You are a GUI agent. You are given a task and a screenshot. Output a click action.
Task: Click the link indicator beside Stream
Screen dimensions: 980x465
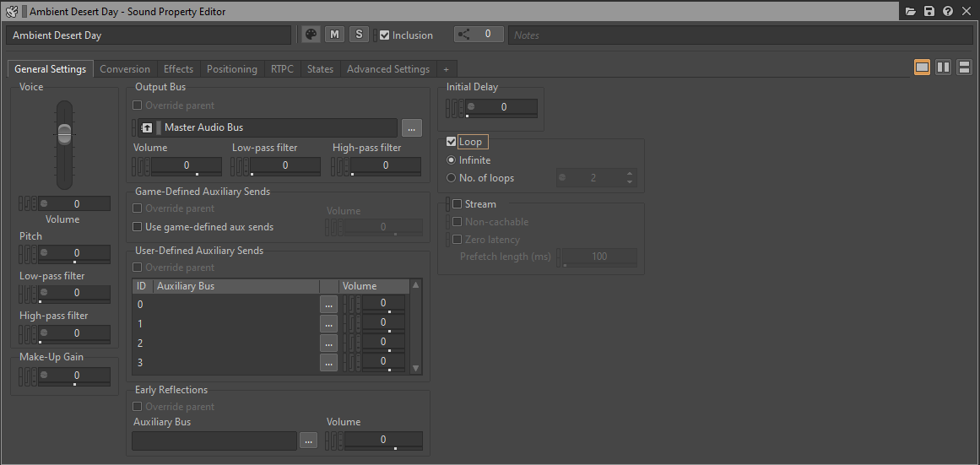click(x=447, y=203)
